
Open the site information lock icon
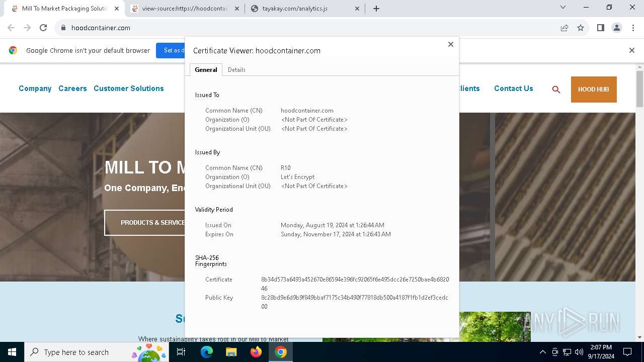[63, 28]
